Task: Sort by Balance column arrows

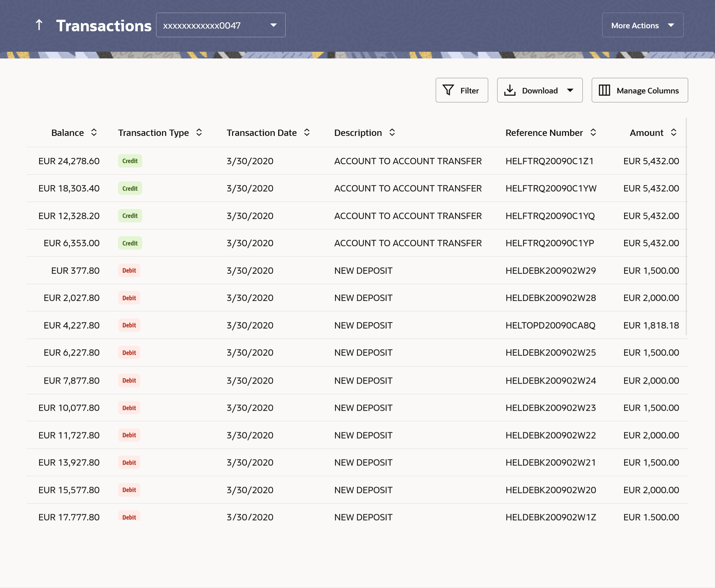Action: [94, 133]
